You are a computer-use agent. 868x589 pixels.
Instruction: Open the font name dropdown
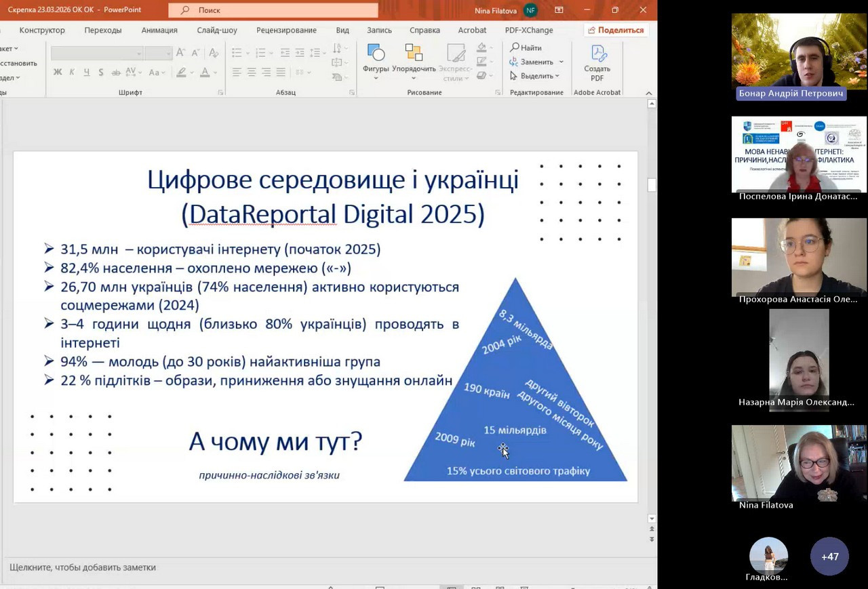click(x=138, y=53)
